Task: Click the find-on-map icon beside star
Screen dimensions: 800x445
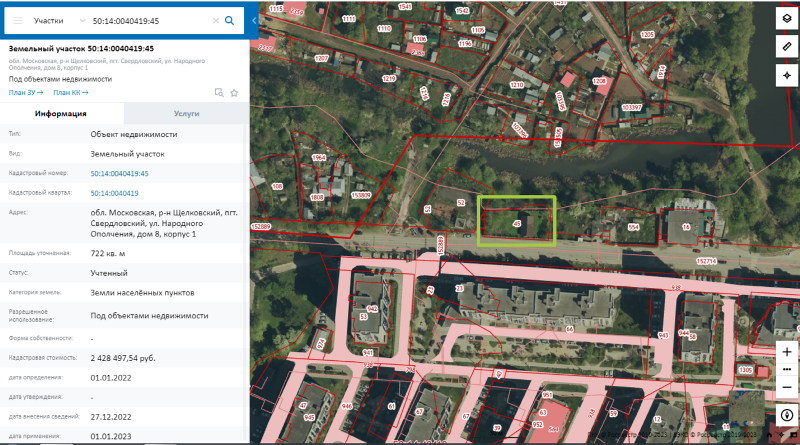Action: click(x=218, y=92)
